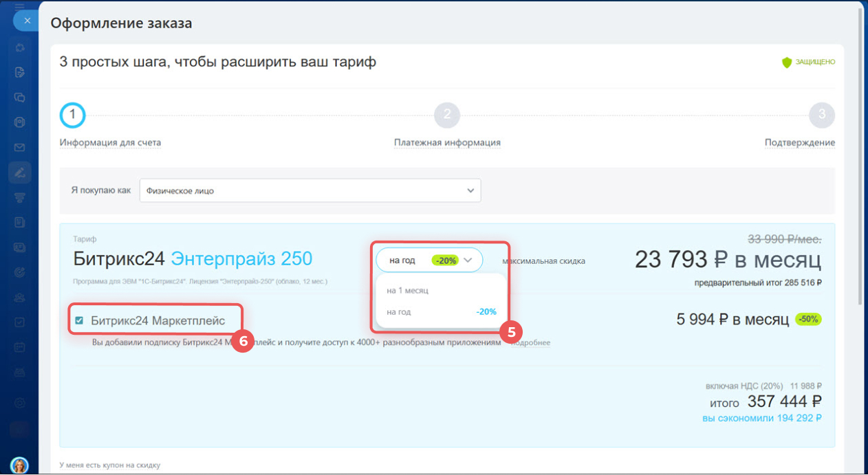This screenshot has height=475, width=868.
Task: Open the mail envelope icon in sidebar
Action: coord(20,148)
